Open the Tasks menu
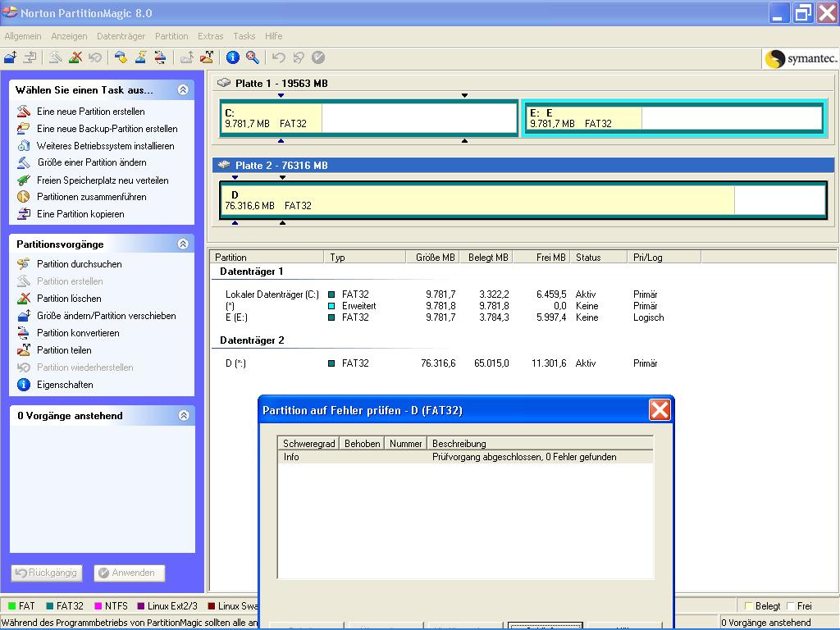The width and height of the screenshot is (840, 630). pyautogui.click(x=244, y=36)
